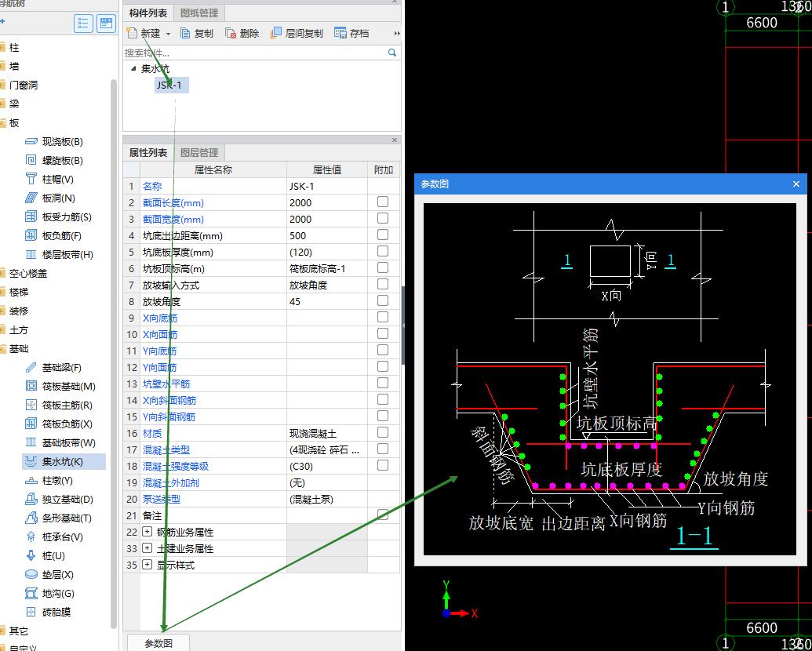Viewport: 812px width, 651px height.
Task: Select the 柱墩(Y) column pier item
Action: (49, 481)
